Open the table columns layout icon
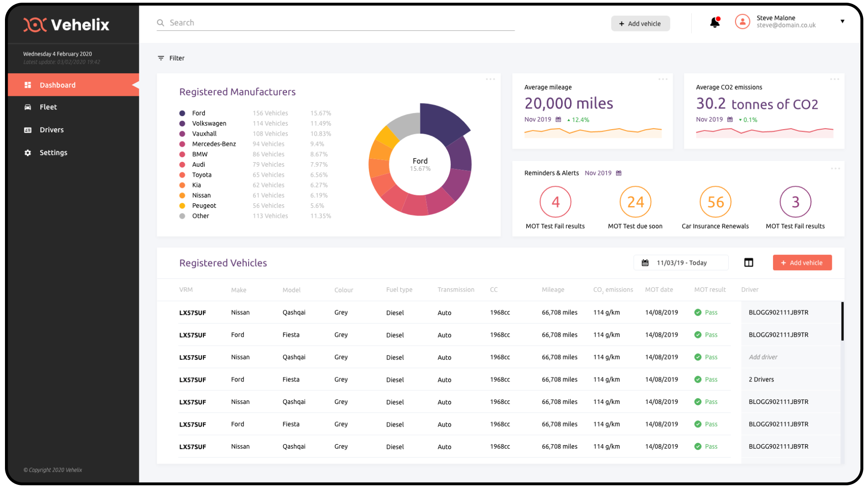This screenshot has width=868, height=488. 749,263
